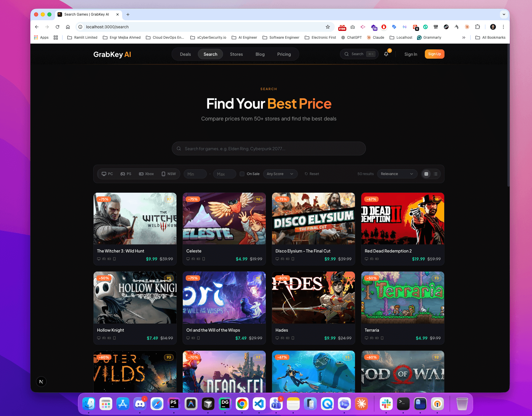This screenshot has width=532, height=416.
Task: Open the Pricing nav item
Action: coord(284,54)
